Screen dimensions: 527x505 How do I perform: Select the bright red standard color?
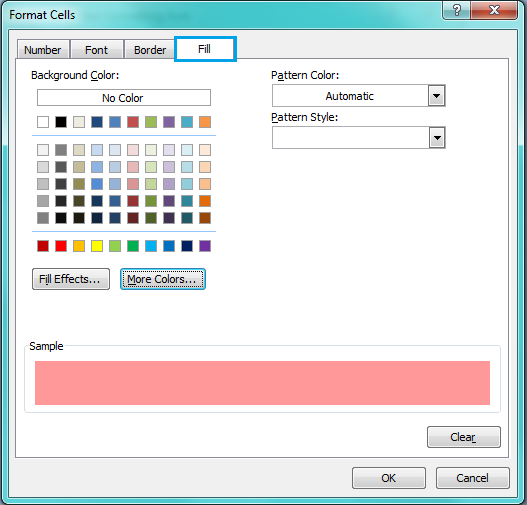tap(61, 246)
